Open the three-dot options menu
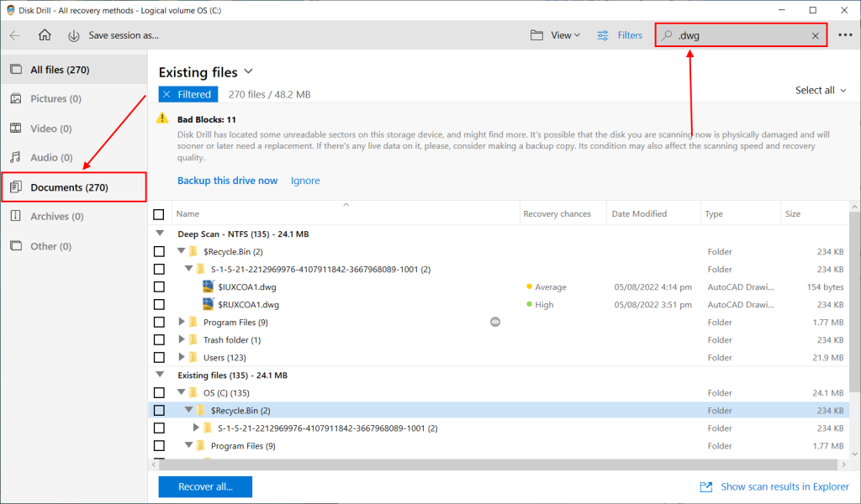The height and width of the screenshot is (504, 861). pos(843,35)
